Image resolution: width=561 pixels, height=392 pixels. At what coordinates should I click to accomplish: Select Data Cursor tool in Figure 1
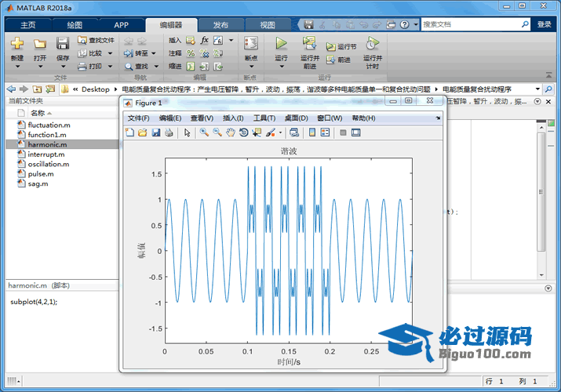[257, 132]
